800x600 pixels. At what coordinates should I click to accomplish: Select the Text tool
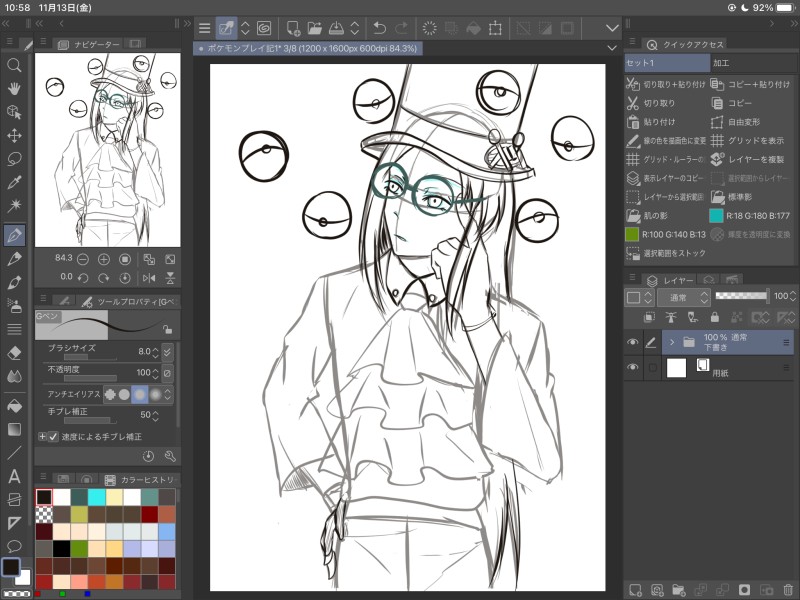pos(14,476)
